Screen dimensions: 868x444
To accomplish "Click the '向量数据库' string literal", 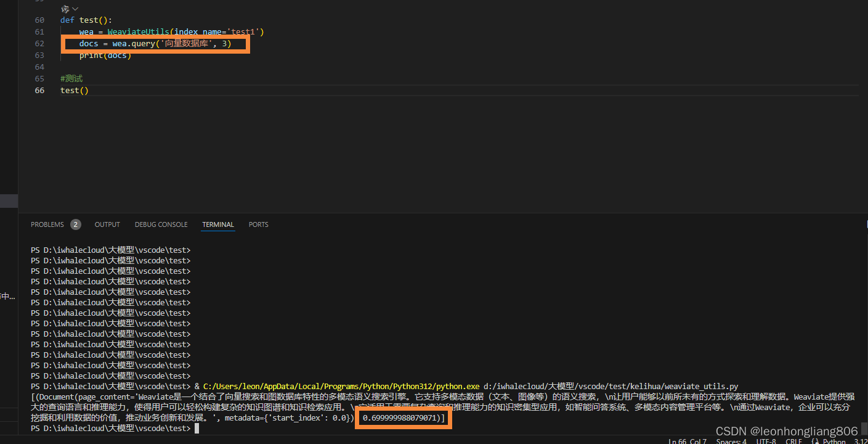I will click(x=187, y=43).
